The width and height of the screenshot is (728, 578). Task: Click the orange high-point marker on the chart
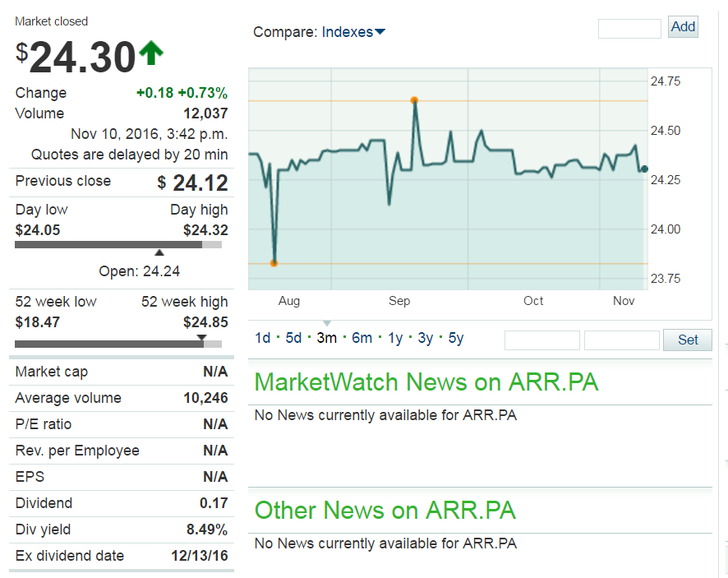415,100
